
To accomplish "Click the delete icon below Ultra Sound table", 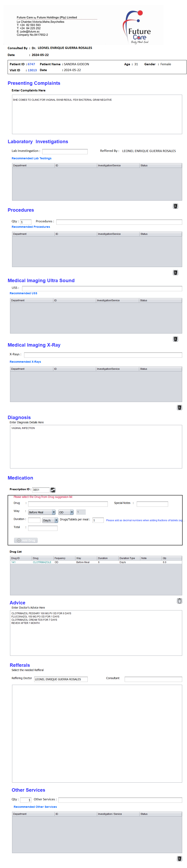I will (175, 339).
